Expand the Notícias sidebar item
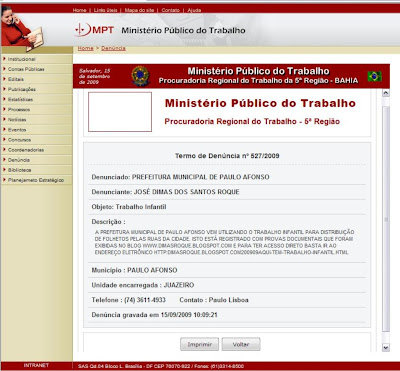Screen dimensions: 400x371 point(37,119)
